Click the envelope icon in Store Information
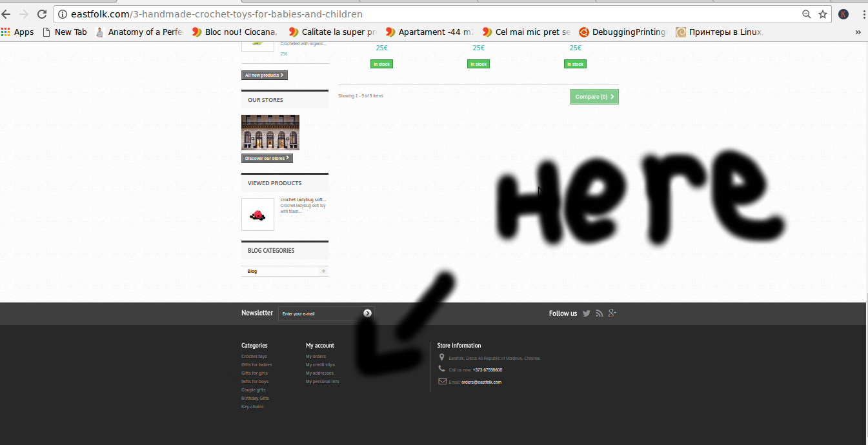Viewport: 868px width, 445px height. pos(442,381)
